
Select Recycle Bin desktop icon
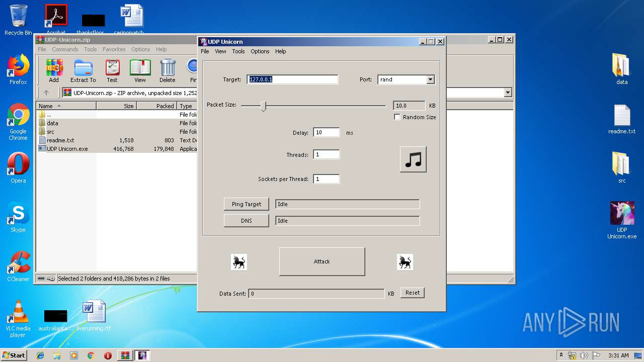tap(18, 20)
